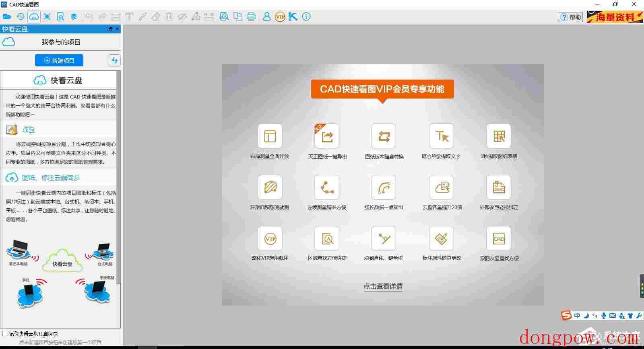This screenshot has height=349, width=644.
Task: Click the A-B text compare icon
Action: (x=209, y=16)
